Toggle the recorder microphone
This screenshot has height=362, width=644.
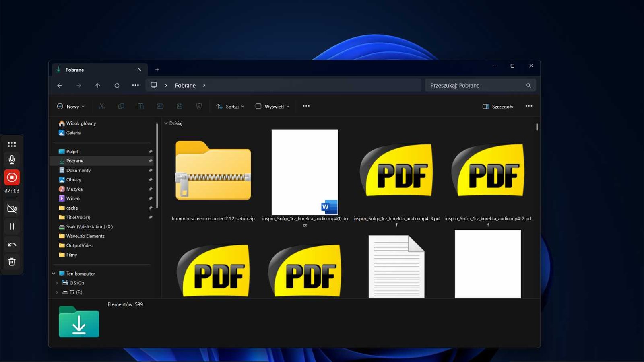(12, 160)
